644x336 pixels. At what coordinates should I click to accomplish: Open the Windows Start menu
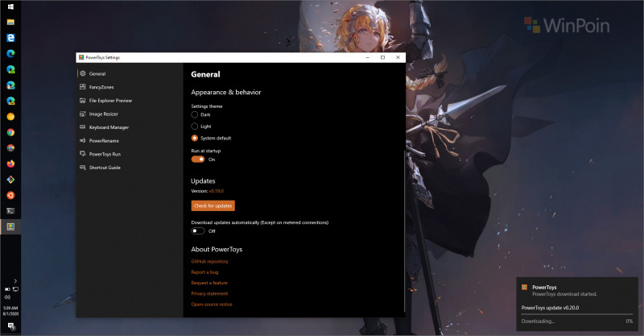(10, 6)
